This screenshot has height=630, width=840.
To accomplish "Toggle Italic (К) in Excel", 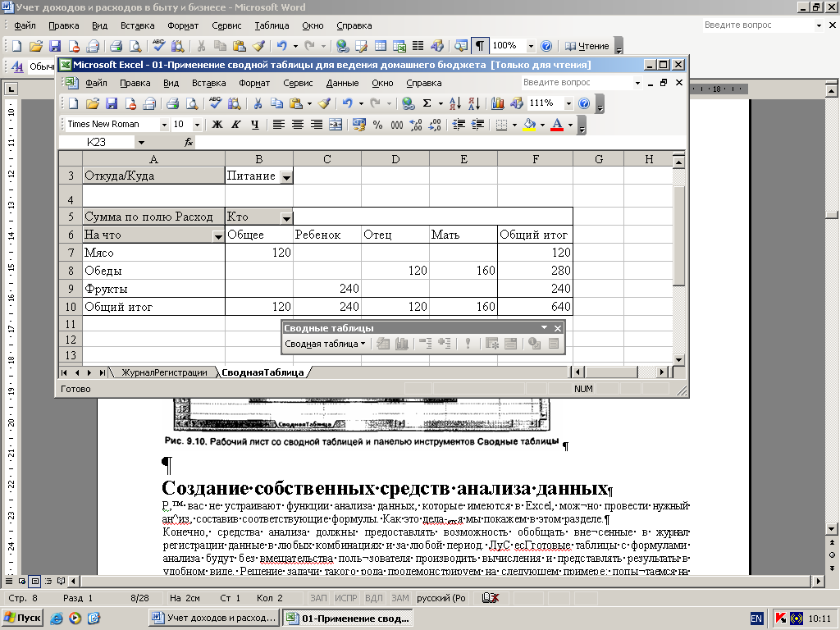I will tap(235, 125).
